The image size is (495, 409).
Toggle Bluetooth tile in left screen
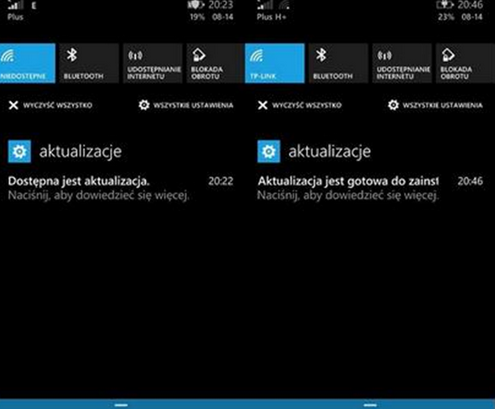click(x=89, y=63)
